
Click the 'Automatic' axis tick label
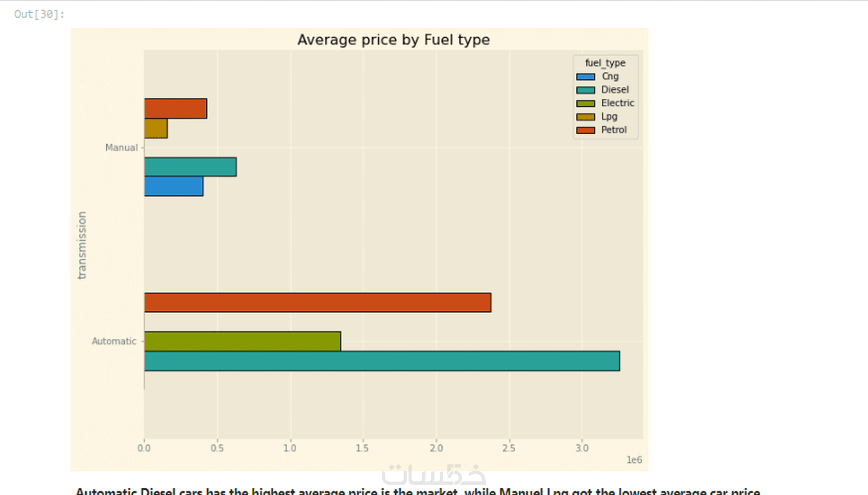pos(114,341)
